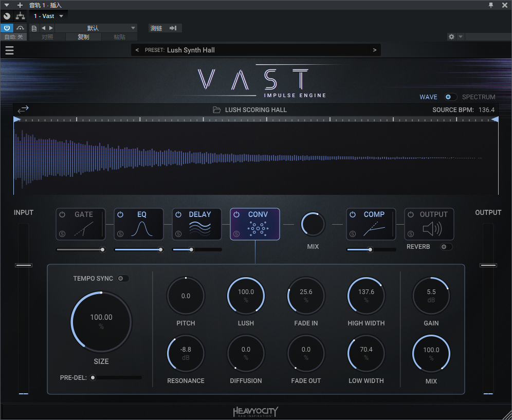The width and height of the screenshot is (512, 420).
Task: Select the EQ bell curve graphic
Action: (x=142, y=229)
